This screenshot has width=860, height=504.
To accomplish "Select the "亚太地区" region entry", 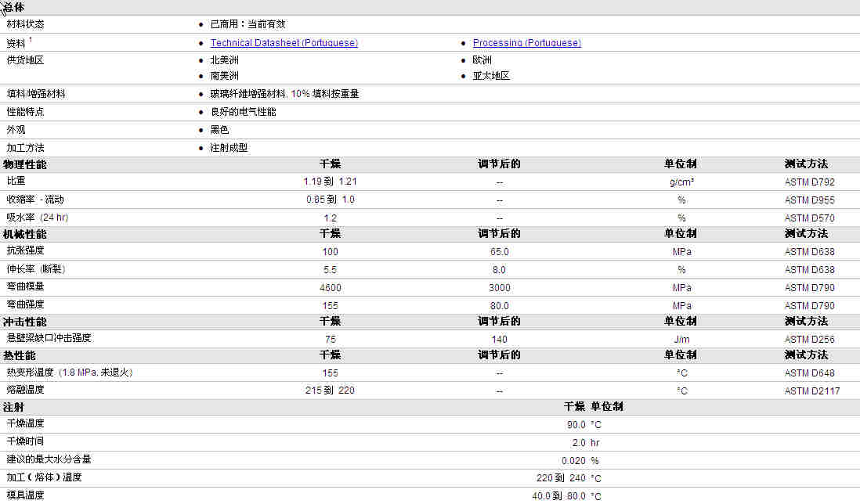I will pyautogui.click(x=491, y=76).
